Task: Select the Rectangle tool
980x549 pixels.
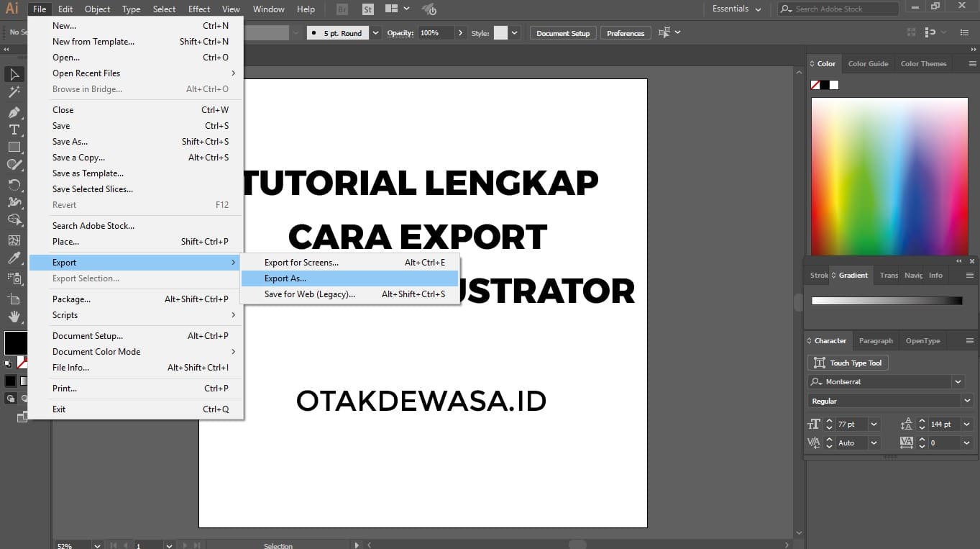Action: 14,148
